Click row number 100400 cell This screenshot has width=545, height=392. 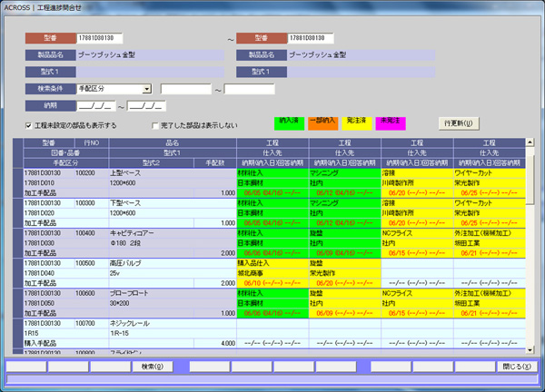coord(92,233)
